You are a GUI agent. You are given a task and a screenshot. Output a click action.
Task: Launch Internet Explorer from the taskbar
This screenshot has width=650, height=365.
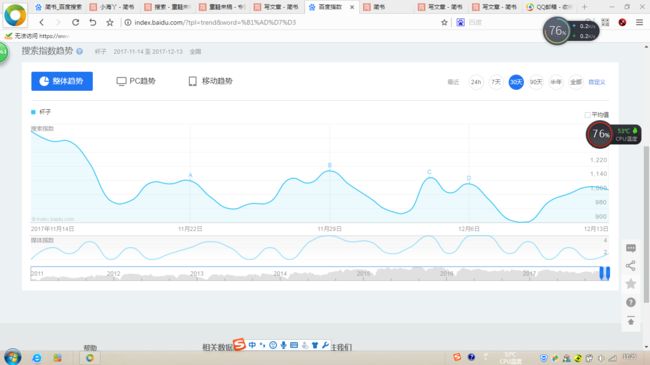point(37,358)
